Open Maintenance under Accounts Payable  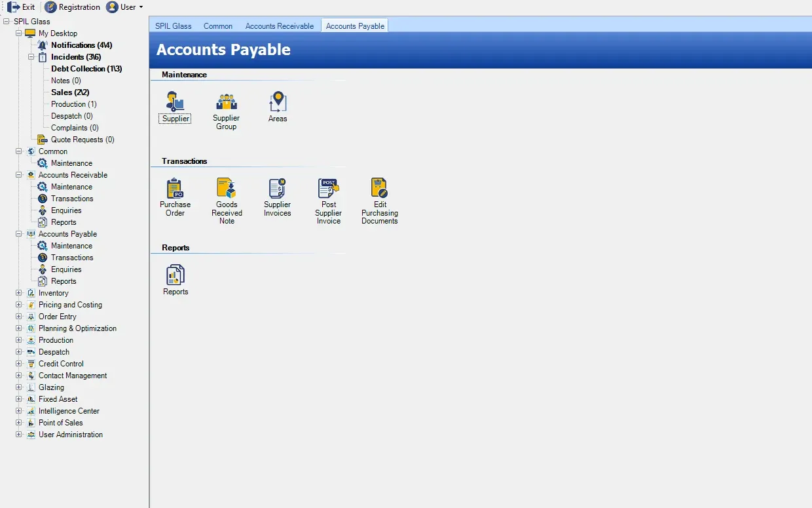tap(71, 246)
